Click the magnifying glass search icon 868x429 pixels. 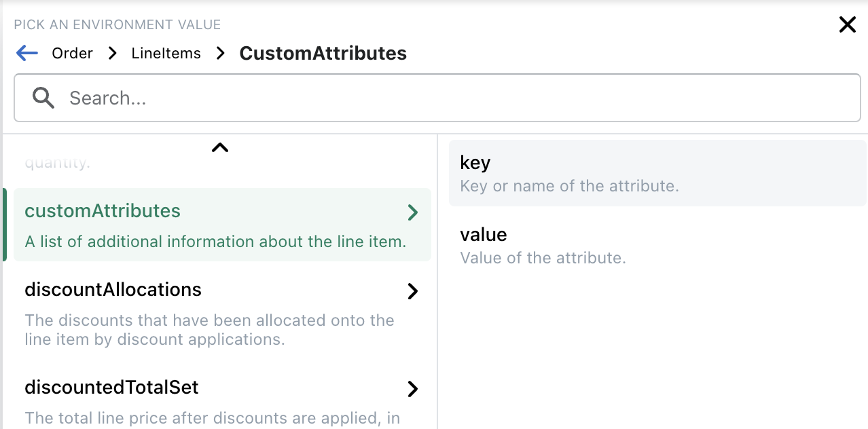[x=43, y=98]
